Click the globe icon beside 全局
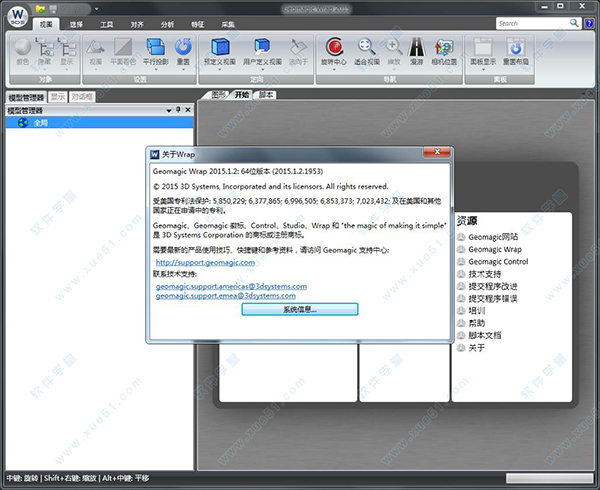 tap(23, 123)
